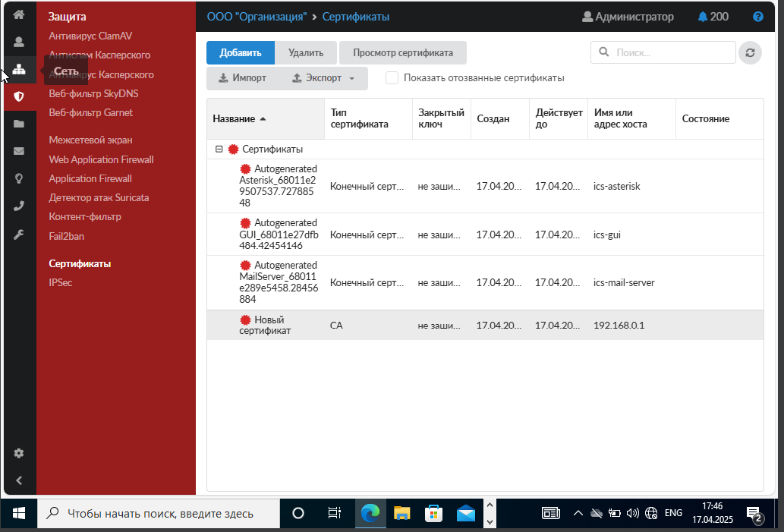784x532 pixels.
Task: Open Детектор атак Suricata menu item
Action: pyautogui.click(x=99, y=197)
